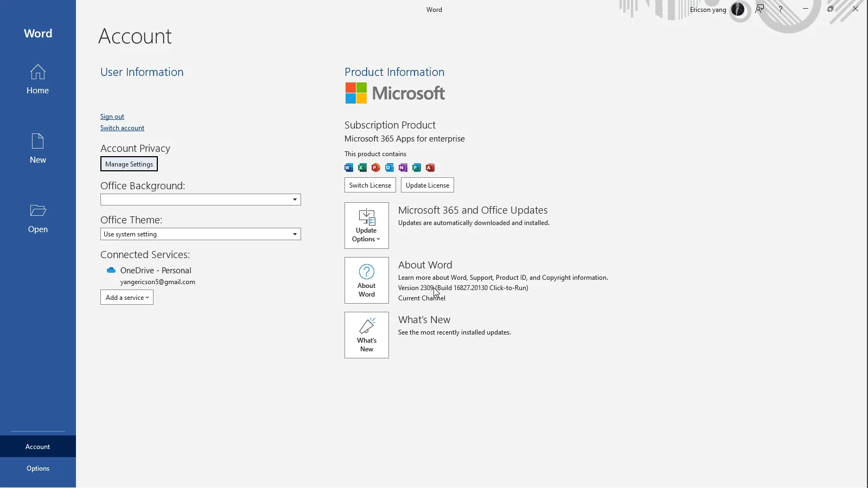868x488 pixels.
Task: Click the Microsoft 365 and Office Updates heading
Action: tap(473, 210)
